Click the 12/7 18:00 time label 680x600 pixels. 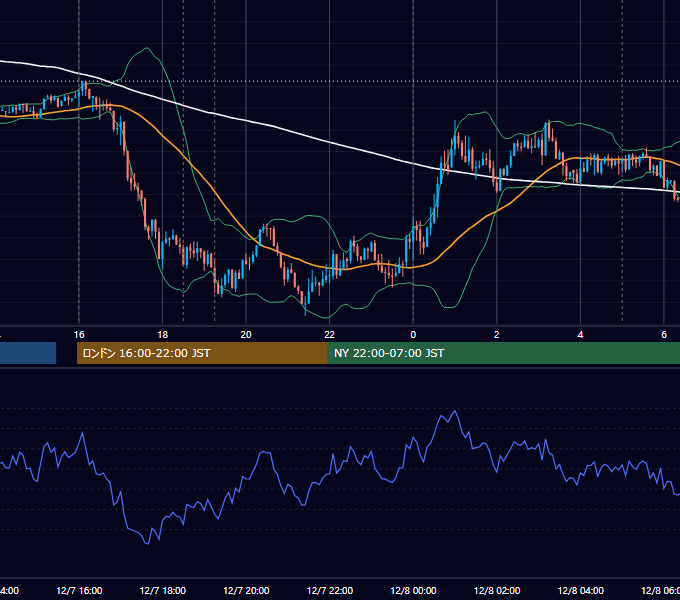[x=163, y=590]
